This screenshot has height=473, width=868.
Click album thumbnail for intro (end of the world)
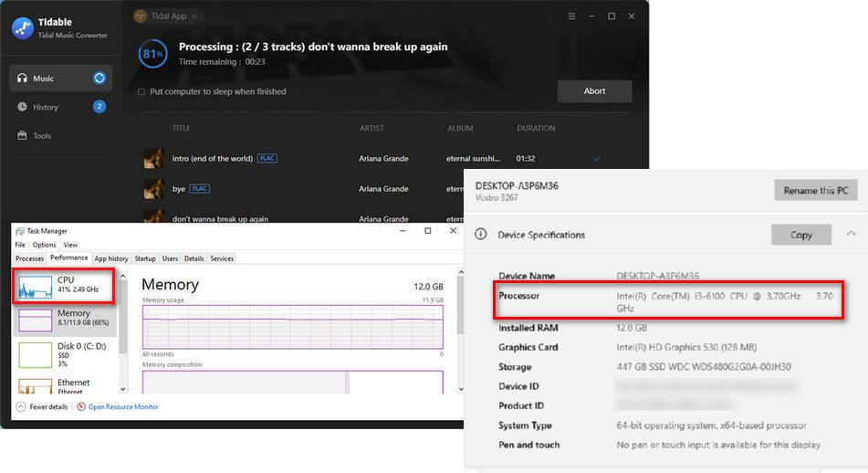pyautogui.click(x=154, y=158)
